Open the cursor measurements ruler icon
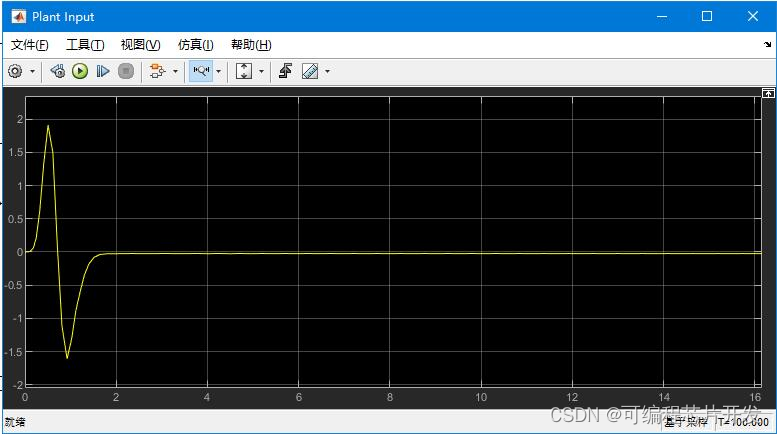 [x=310, y=71]
